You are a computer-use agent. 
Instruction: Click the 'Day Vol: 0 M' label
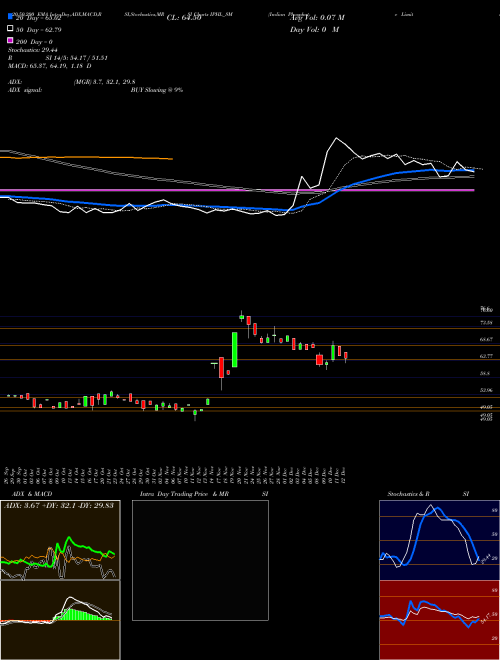(x=314, y=29)
